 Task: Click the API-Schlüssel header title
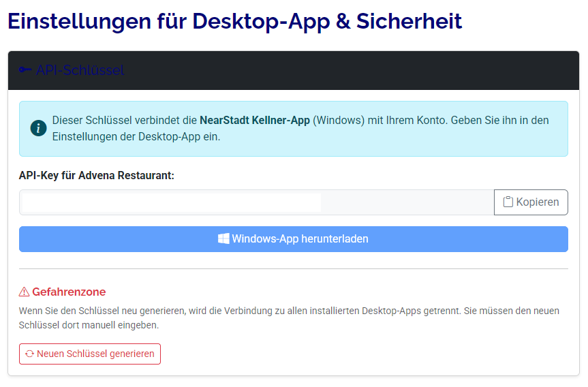tap(80, 70)
